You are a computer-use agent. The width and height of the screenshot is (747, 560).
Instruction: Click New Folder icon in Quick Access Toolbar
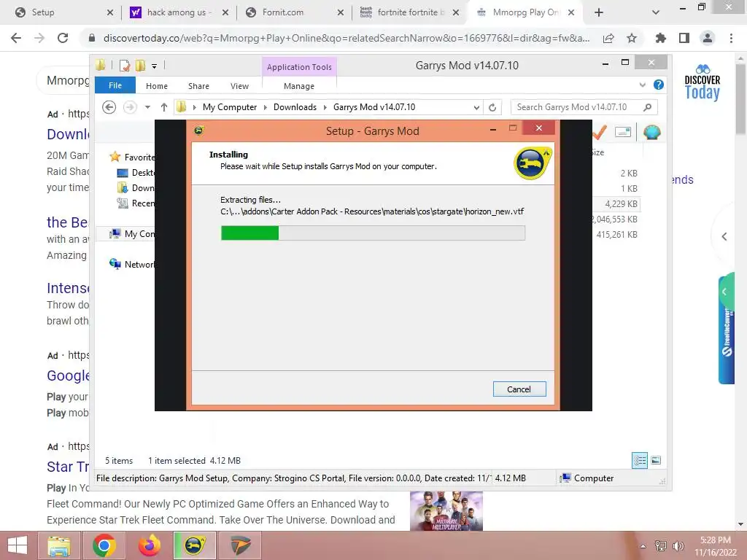pyautogui.click(x=141, y=66)
